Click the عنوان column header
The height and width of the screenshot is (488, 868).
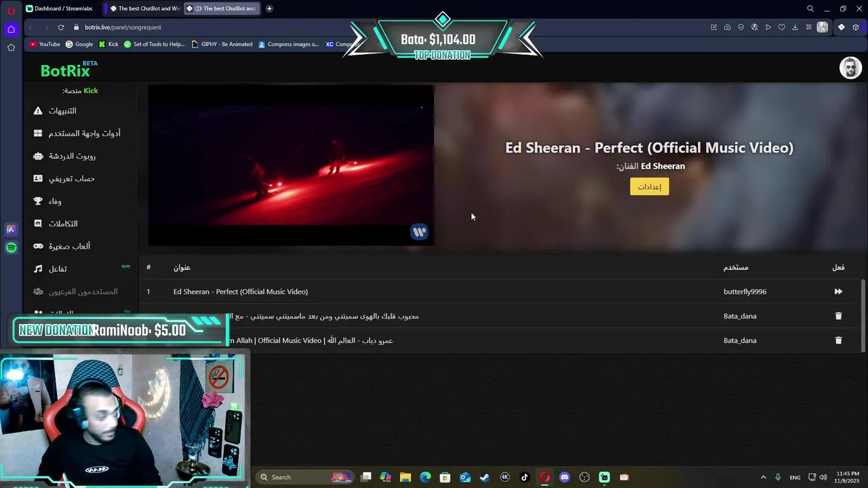182,268
